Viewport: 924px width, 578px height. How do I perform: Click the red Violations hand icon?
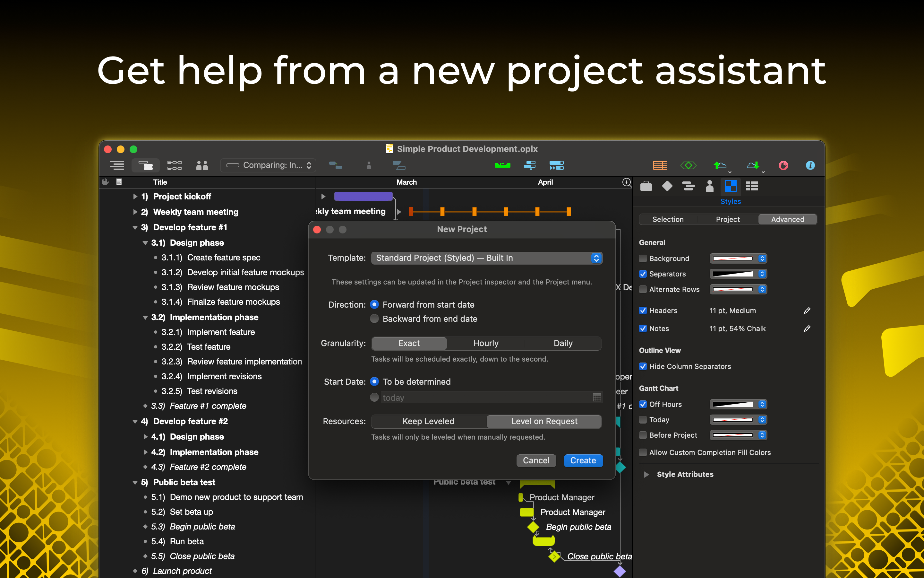tap(783, 165)
